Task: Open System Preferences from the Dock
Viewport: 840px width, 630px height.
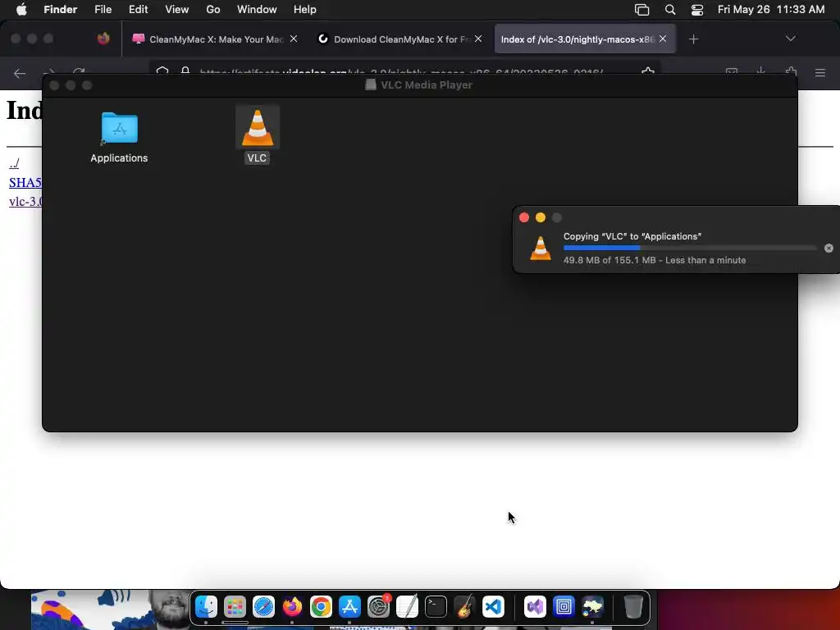Action: [379, 607]
